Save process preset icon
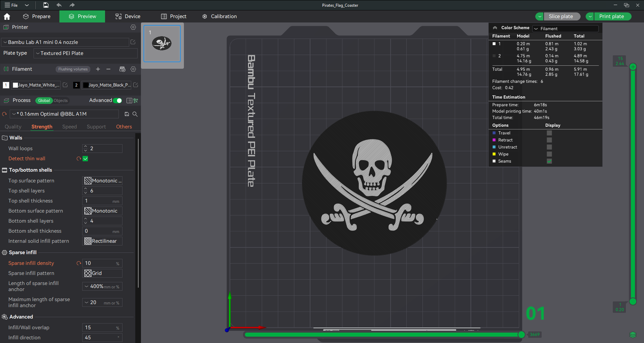Screen dimensions: 644x343 (127, 114)
